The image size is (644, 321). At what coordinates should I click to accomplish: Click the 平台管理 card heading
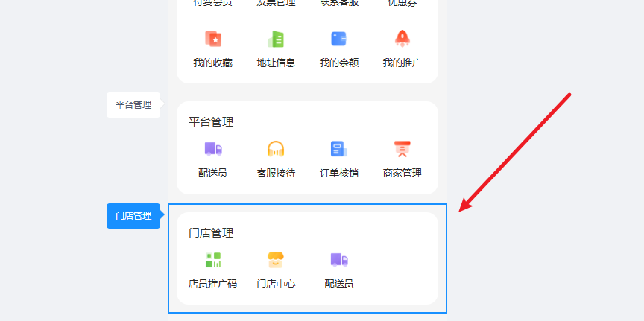(211, 122)
